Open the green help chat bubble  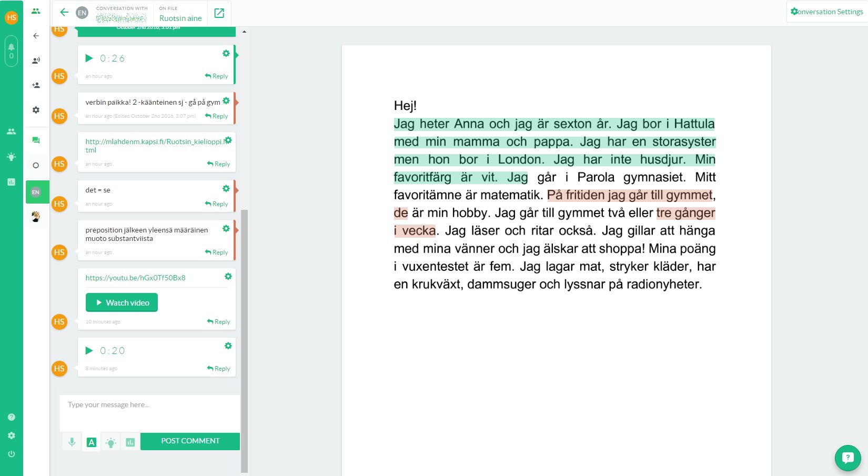pos(847,458)
